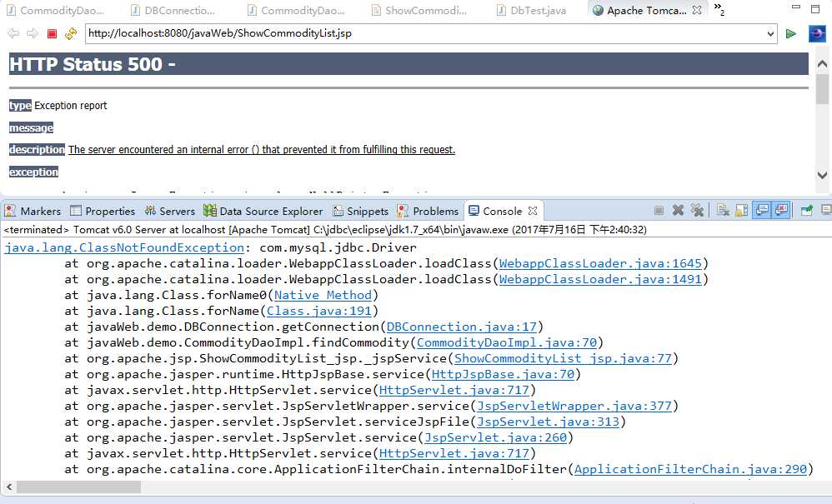Toggle Scroll Lock in the Console toolbar

click(742, 211)
